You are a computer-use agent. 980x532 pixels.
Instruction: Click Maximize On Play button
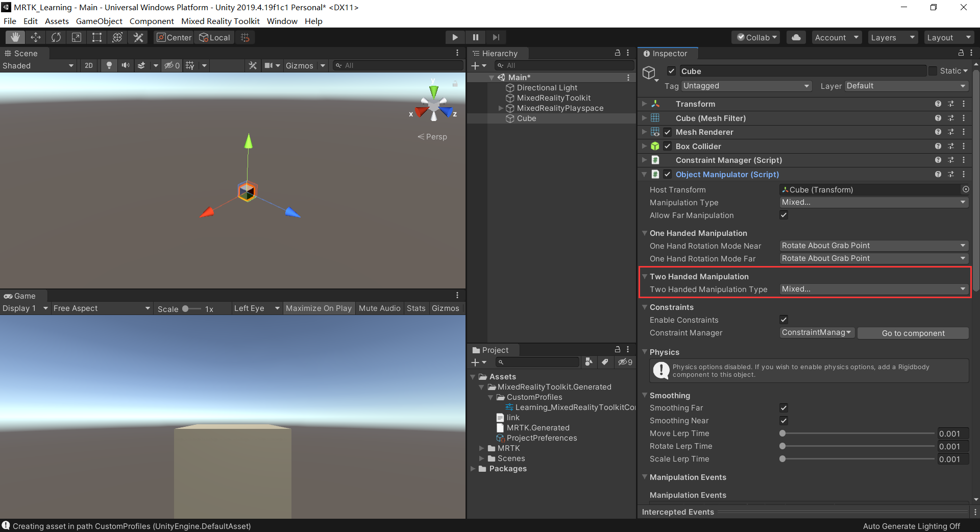(318, 308)
